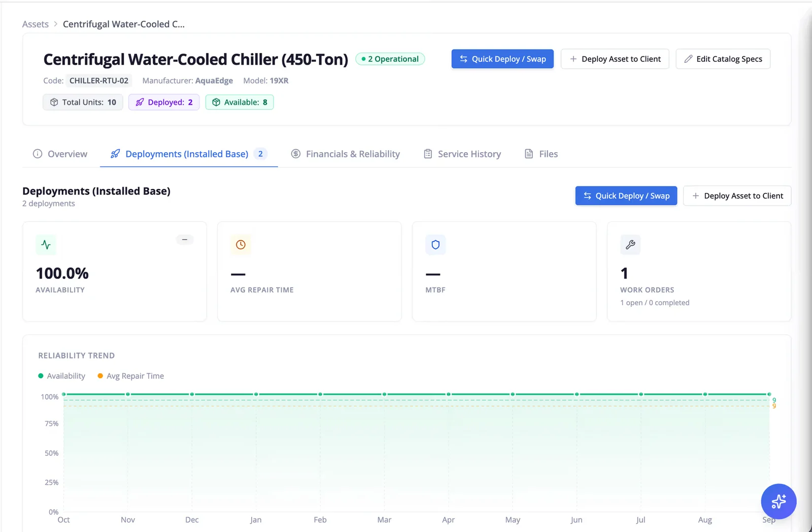Viewport: 812px width, 532px height.
Task: Click the Centrifugal Water-Cooled C... breadcrumb
Action: (x=124, y=24)
